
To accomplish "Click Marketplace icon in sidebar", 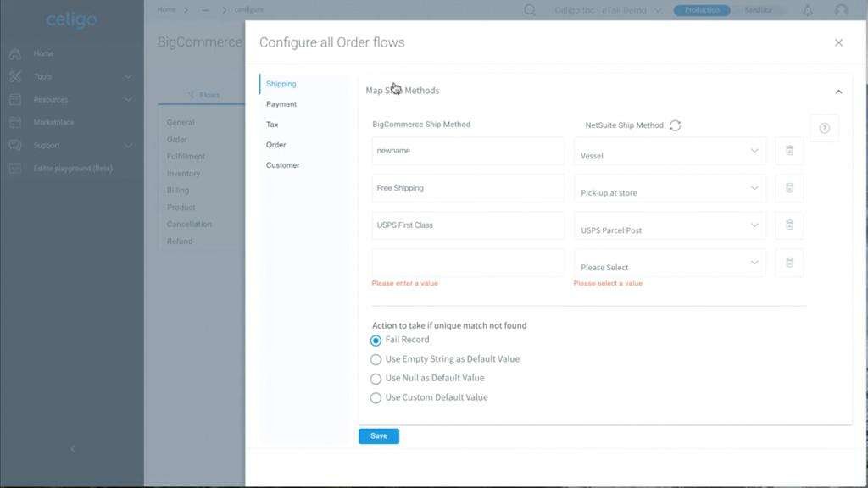I will [x=15, y=122].
